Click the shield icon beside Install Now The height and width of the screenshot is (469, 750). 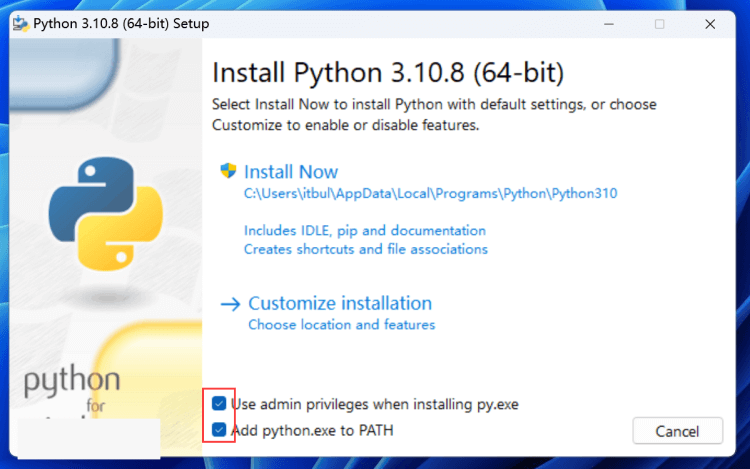tap(228, 171)
